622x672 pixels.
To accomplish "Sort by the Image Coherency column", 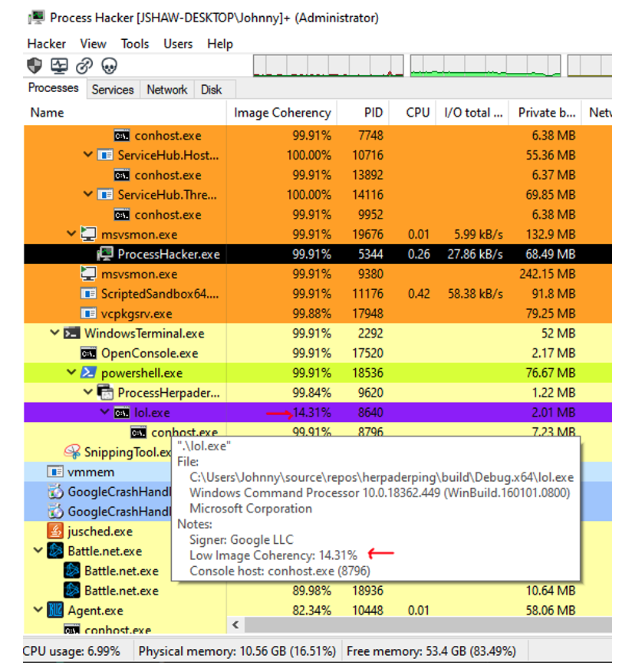I will point(282,113).
